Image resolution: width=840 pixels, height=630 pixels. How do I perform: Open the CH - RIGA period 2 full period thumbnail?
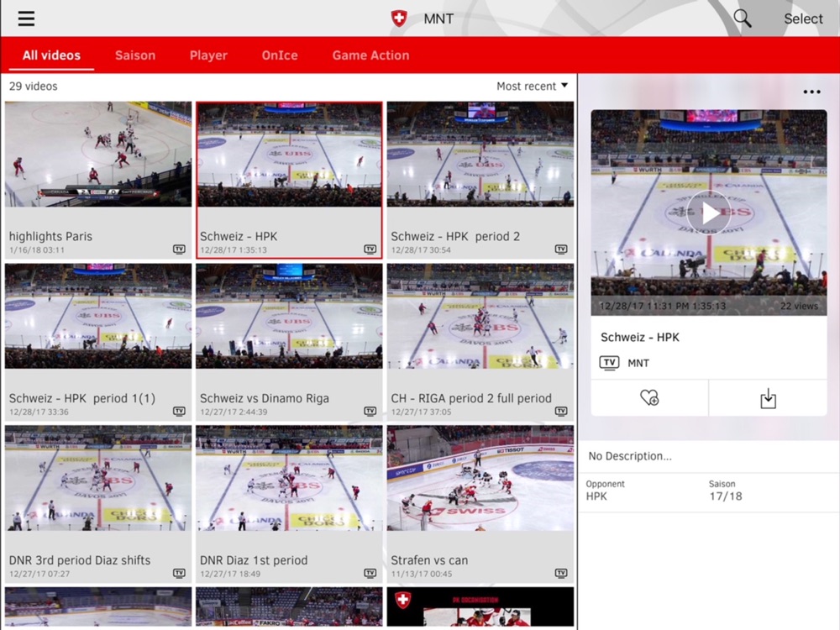(480, 316)
